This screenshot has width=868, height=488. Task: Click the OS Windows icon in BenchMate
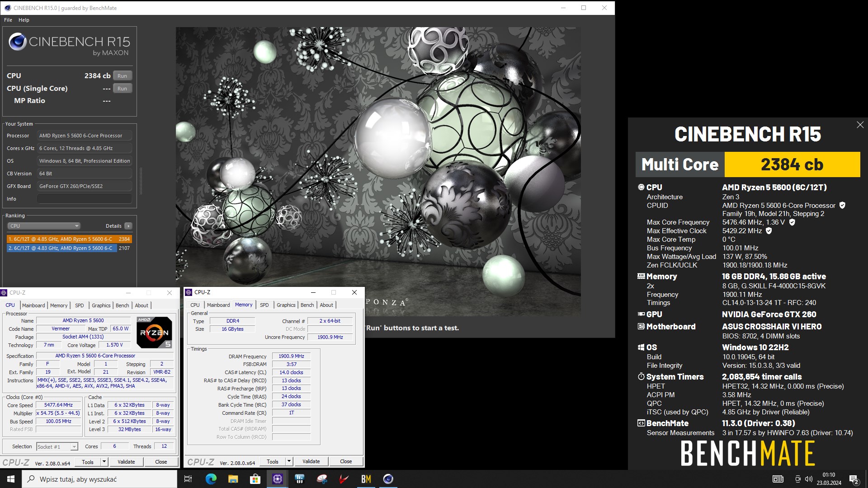click(x=641, y=347)
